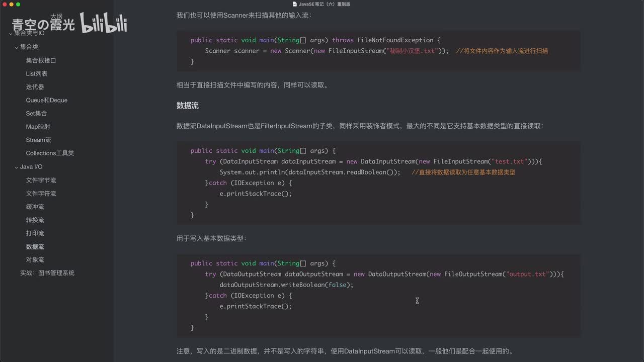The height and width of the screenshot is (362, 644).
Task: Click the "秘制小汉堡.txt" string in code
Action: pyautogui.click(x=412, y=51)
